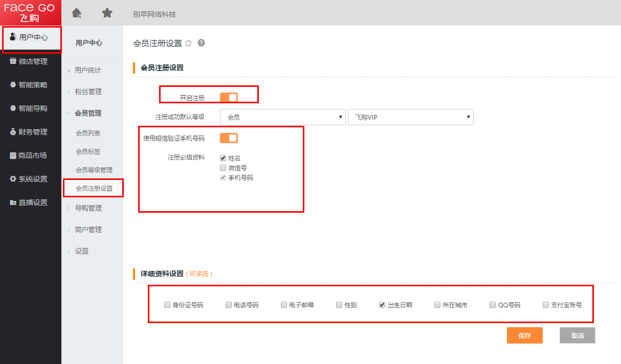The width and height of the screenshot is (621, 364).
Task: Open 微店管理 in the left sidebar
Action: click(x=31, y=61)
